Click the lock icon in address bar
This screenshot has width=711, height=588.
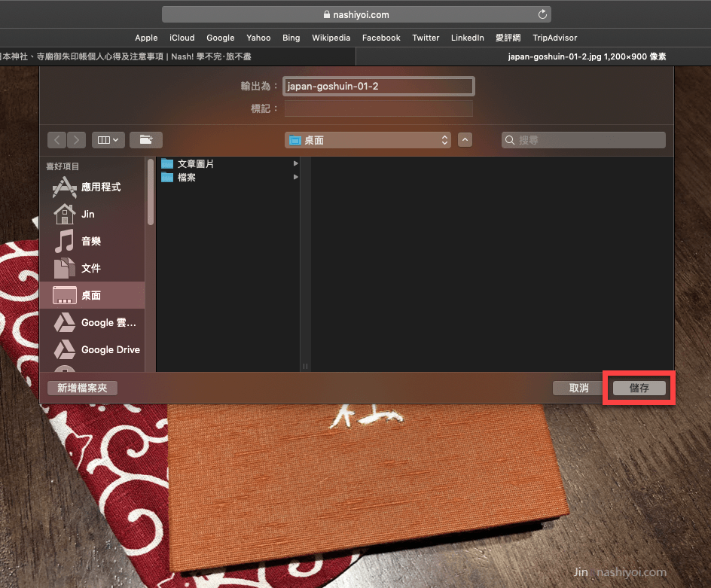326,14
